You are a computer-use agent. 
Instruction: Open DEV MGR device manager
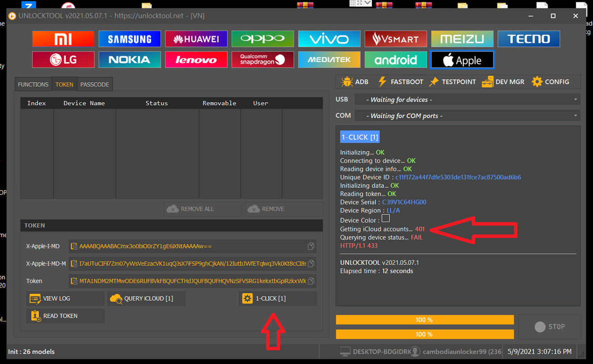tap(503, 82)
